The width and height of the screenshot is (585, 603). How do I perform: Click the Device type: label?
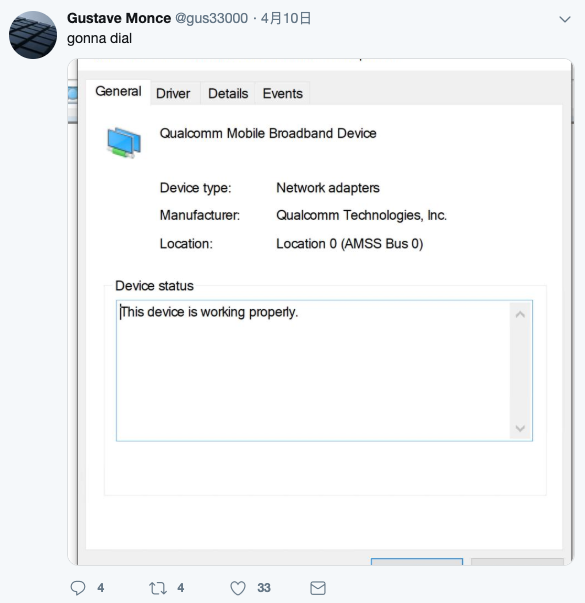click(195, 188)
